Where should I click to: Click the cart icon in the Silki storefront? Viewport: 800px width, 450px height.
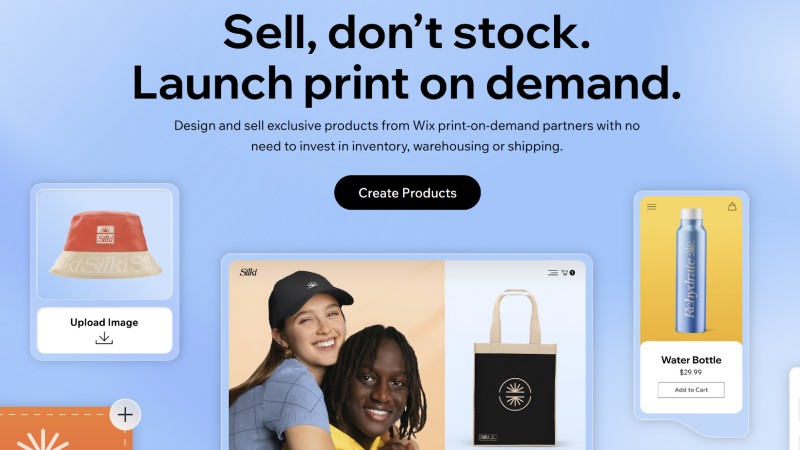565,273
